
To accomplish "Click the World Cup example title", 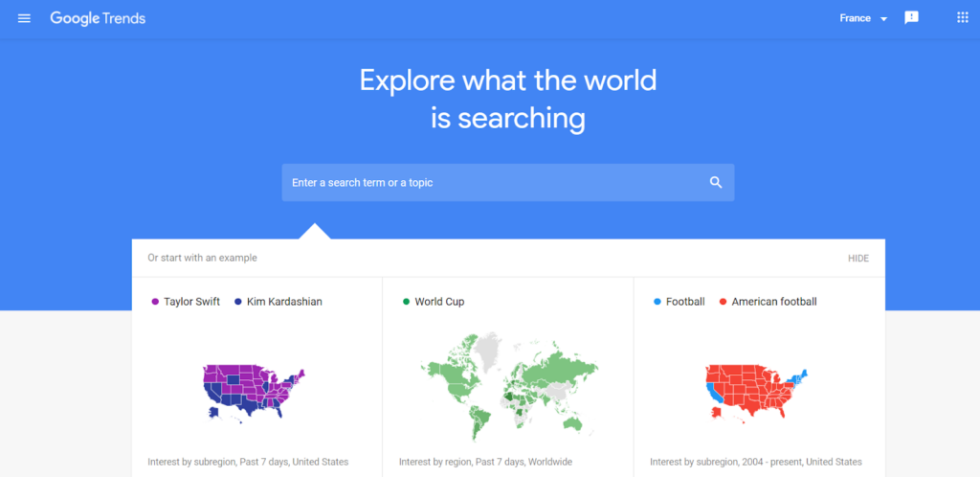I will [439, 302].
